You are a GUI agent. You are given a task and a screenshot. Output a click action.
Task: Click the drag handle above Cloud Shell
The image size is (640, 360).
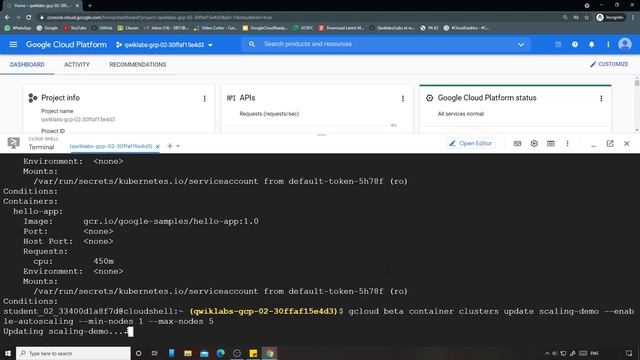[322, 135]
